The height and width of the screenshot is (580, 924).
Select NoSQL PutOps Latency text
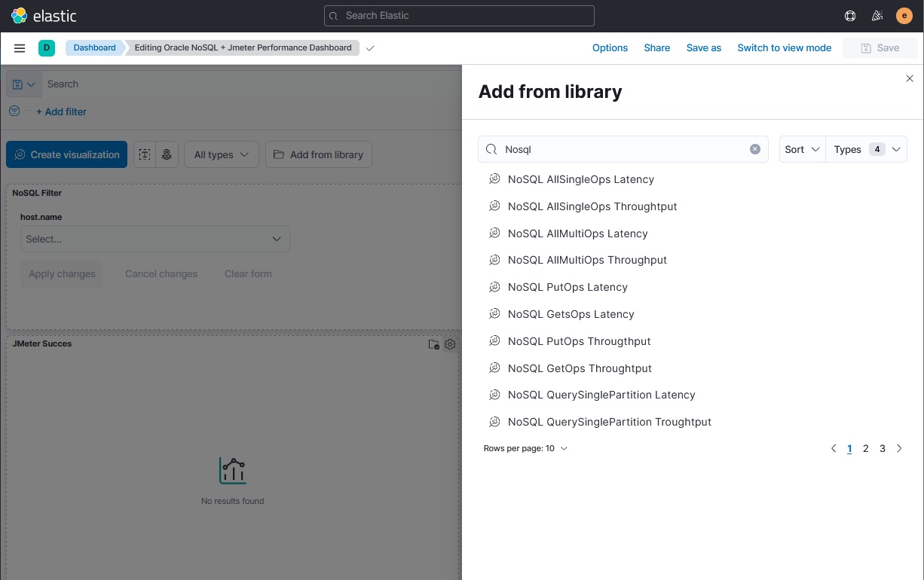click(568, 287)
